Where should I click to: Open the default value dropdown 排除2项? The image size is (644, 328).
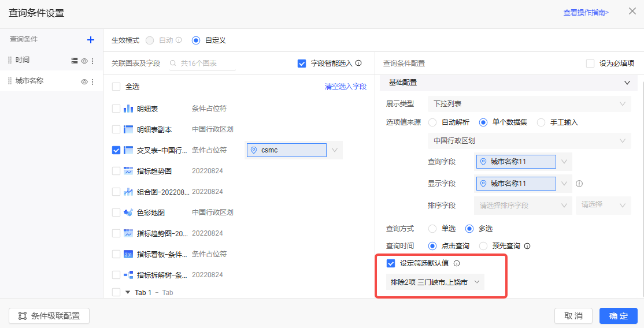tap(435, 282)
